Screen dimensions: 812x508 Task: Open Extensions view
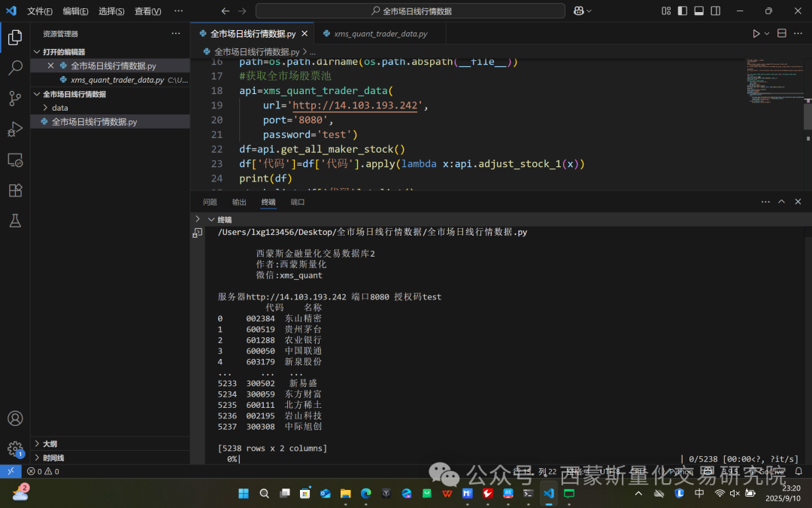15,190
